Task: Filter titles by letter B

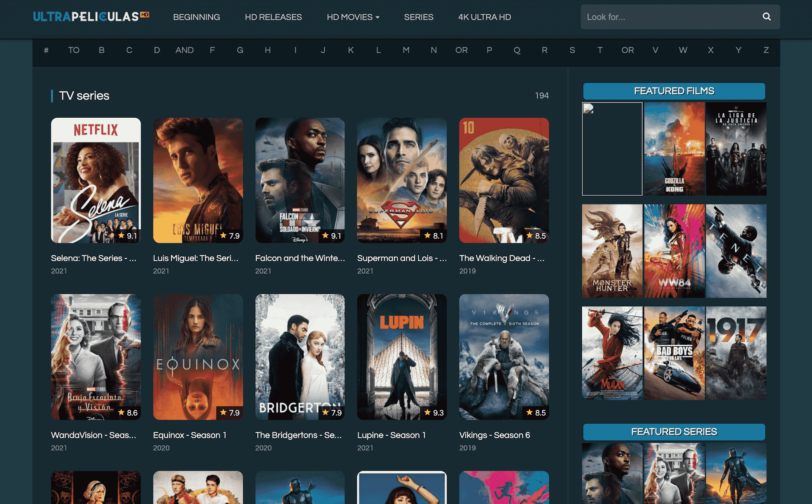Action: pyautogui.click(x=101, y=50)
